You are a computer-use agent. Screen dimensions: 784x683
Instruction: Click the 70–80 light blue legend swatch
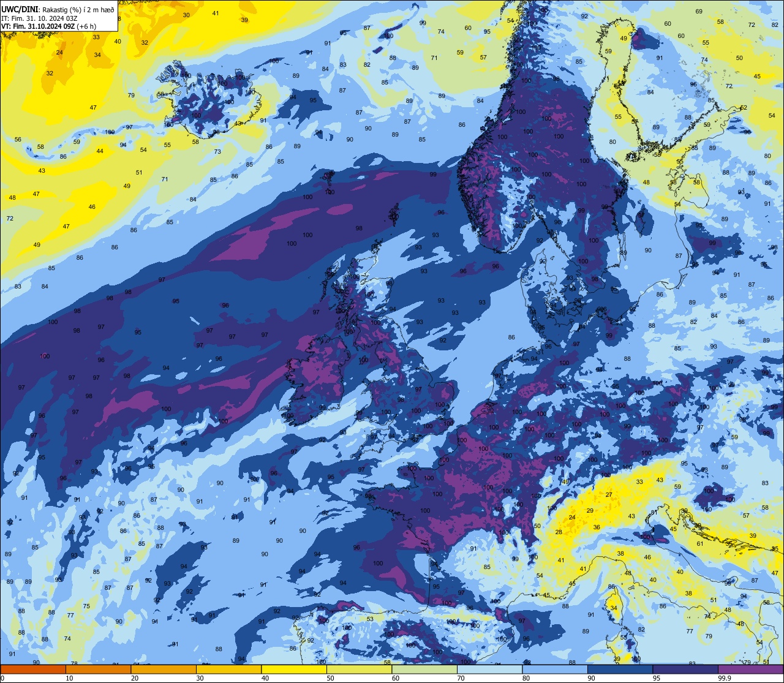click(x=489, y=669)
